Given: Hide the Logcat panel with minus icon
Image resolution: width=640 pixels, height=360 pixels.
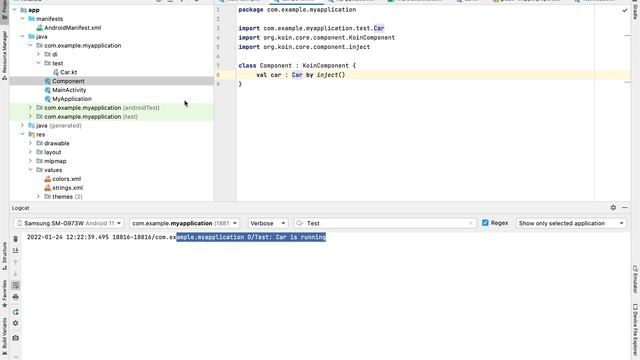Looking at the screenshot, I should [625, 208].
